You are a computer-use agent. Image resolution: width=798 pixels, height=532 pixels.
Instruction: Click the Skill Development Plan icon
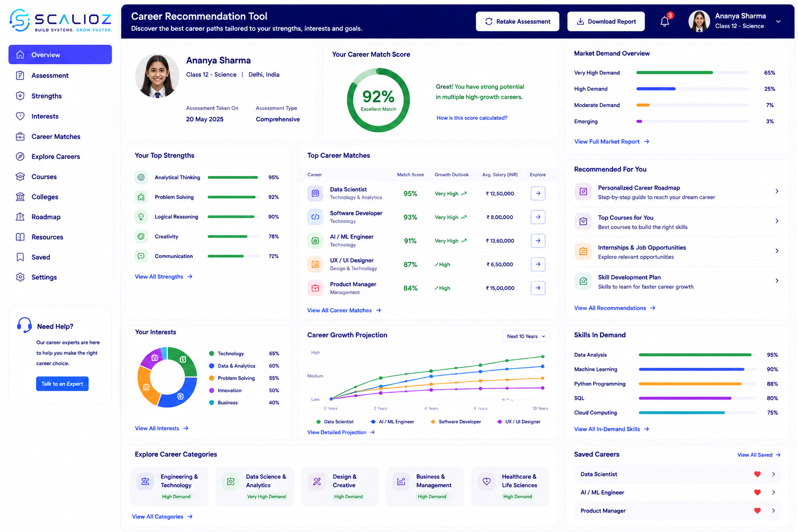click(583, 281)
